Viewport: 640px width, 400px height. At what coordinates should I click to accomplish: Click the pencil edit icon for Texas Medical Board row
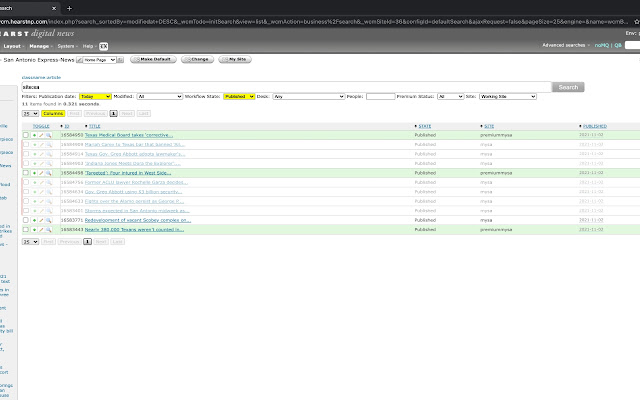coord(41,135)
